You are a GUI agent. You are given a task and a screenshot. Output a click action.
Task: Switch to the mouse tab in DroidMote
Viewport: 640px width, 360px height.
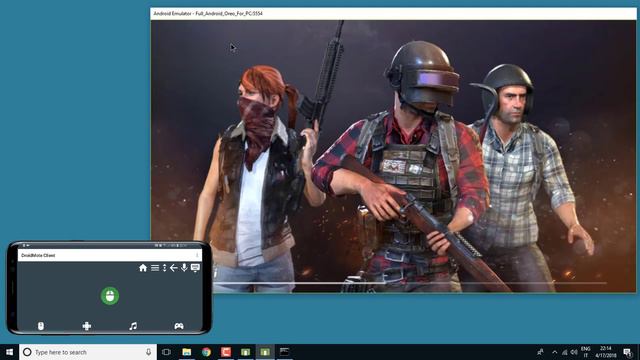41,326
